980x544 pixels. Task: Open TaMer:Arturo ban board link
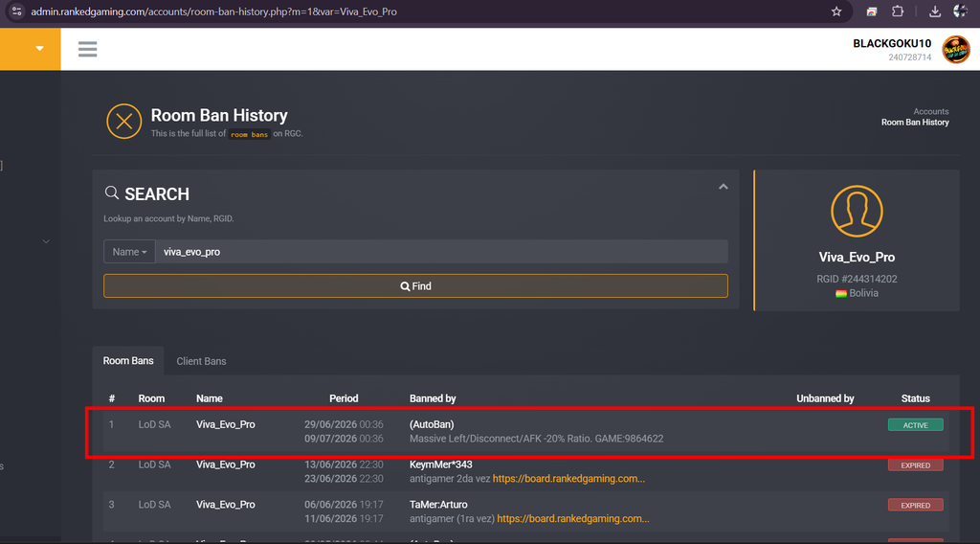(x=573, y=518)
